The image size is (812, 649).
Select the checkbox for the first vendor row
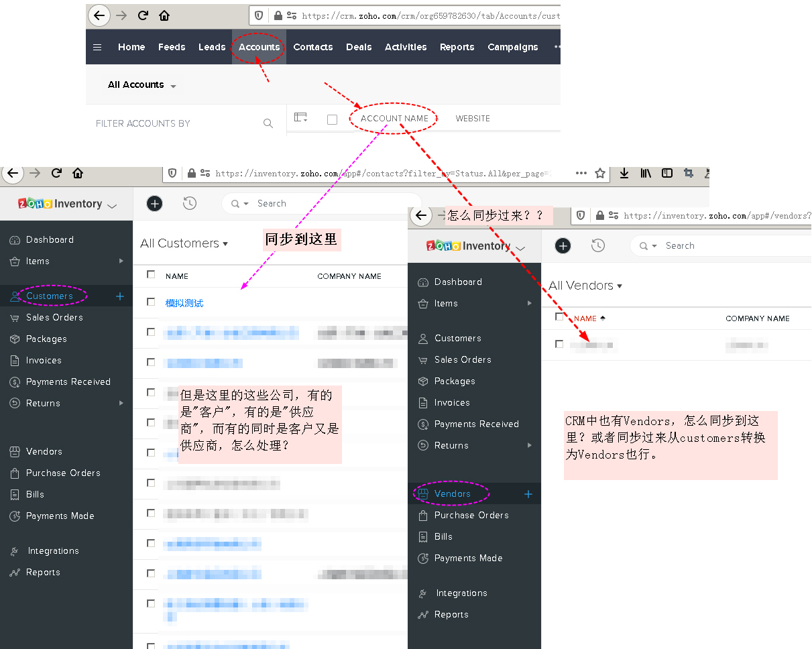[x=559, y=345]
